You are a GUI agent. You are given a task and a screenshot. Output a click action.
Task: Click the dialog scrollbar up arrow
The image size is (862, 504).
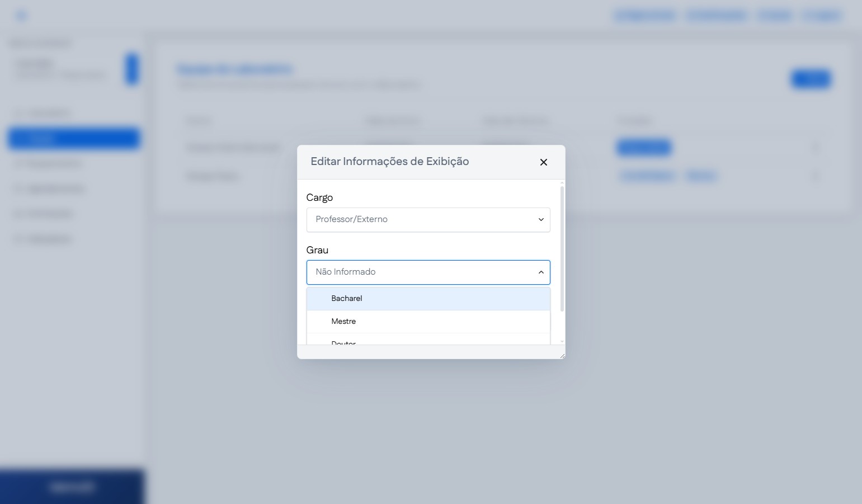click(562, 183)
